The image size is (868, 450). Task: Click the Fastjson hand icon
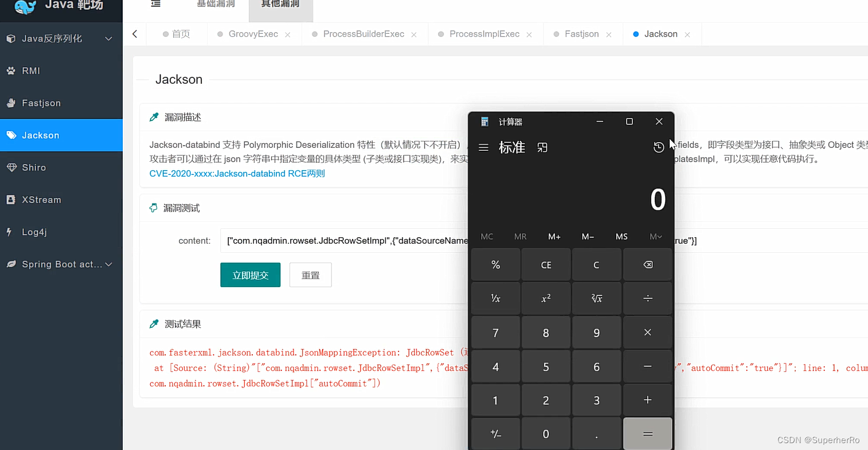pyautogui.click(x=11, y=103)
